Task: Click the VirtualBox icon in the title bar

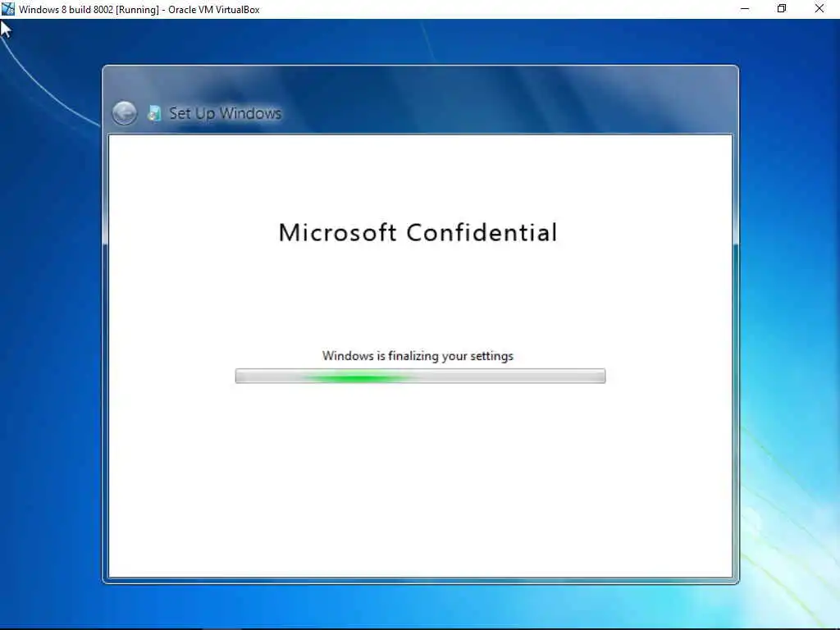Action: 8,8
